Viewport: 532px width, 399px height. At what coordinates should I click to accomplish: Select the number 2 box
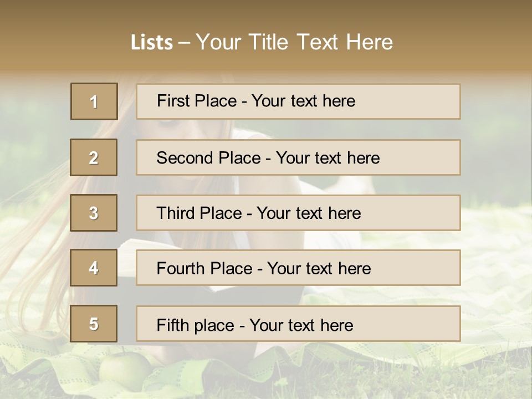click(94, 157)
